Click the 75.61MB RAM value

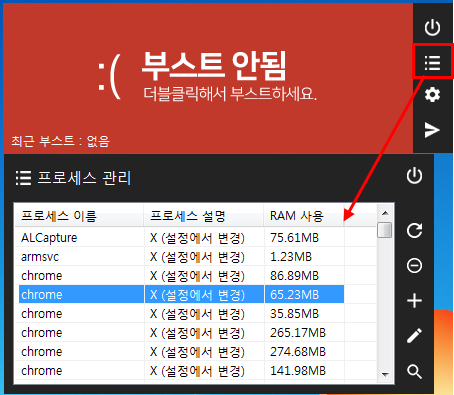[x=294, y=238]
